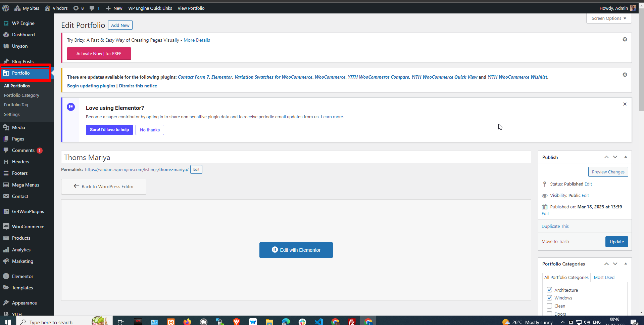Click Activate Now for FREE button
The height and width of the screenshot is (325, 644).
(99, 54)
